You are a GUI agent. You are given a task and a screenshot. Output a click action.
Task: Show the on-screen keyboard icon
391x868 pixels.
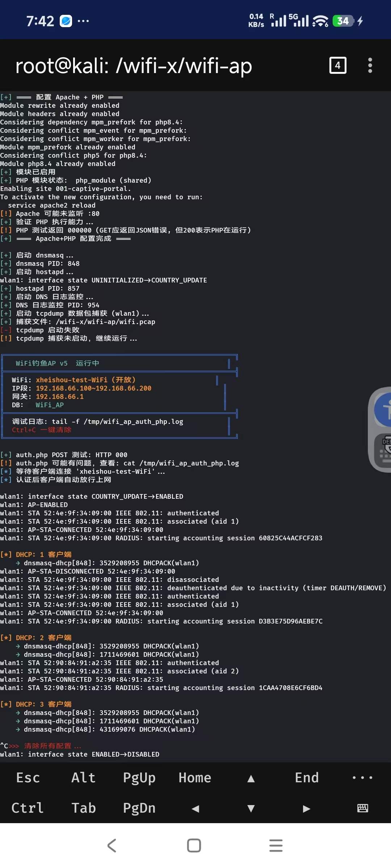point(362,808)
